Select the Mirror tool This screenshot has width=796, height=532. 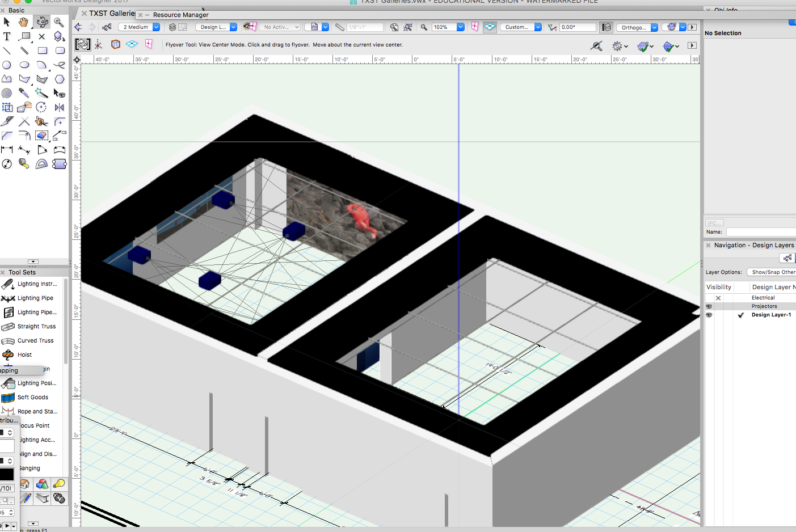59,107
